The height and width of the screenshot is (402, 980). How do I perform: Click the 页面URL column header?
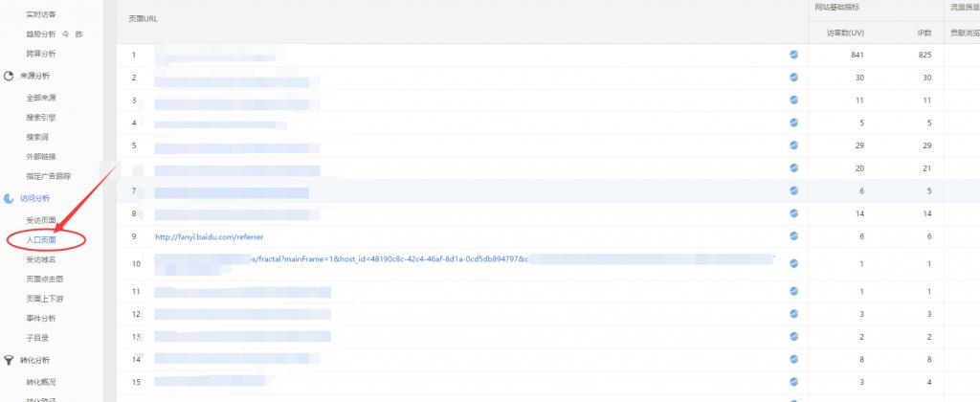pyautogui.click(x=143, y=19)
